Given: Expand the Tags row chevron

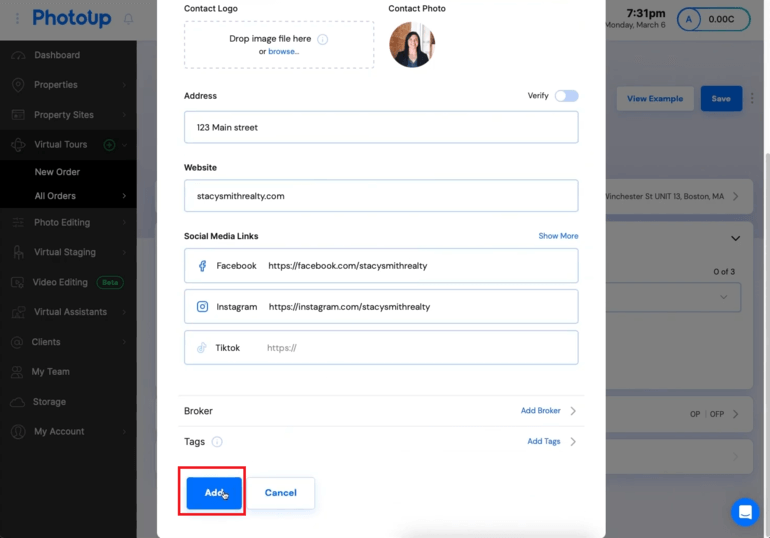Looking at the screenshot, I should (573, 441).
